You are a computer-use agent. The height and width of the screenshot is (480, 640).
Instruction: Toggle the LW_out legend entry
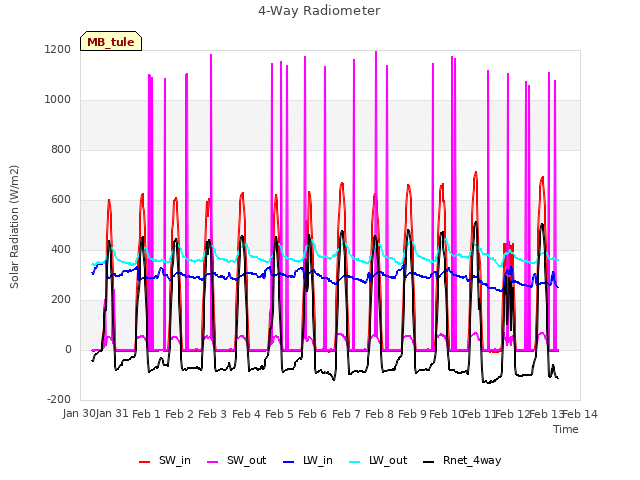tap(378, 461)
